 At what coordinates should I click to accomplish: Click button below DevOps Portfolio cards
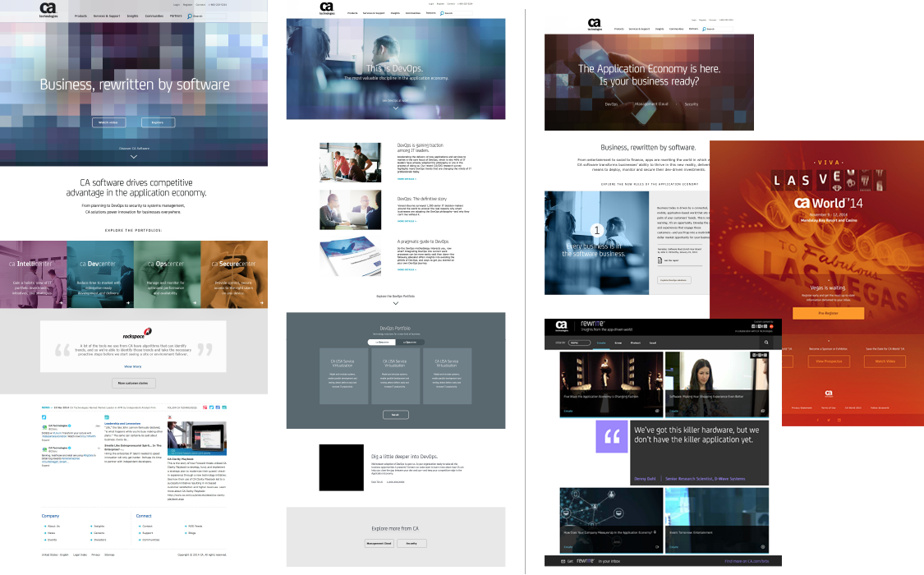395,415
